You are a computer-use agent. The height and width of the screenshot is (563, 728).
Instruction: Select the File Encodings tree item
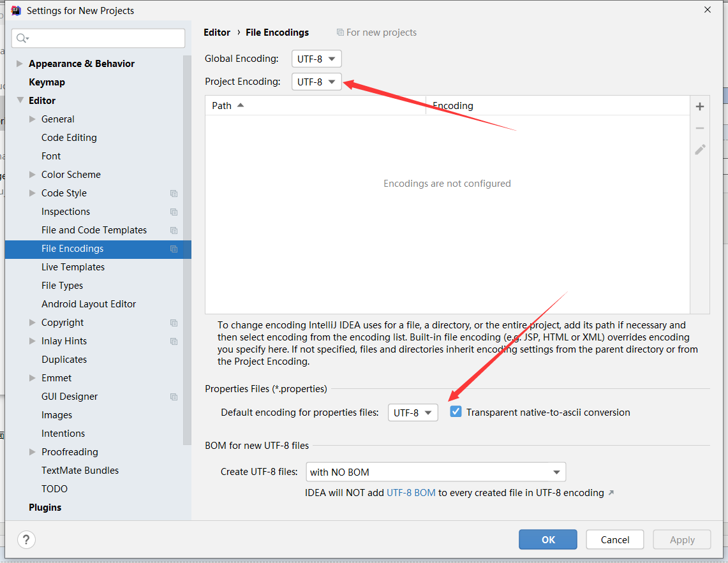(98, 249)
